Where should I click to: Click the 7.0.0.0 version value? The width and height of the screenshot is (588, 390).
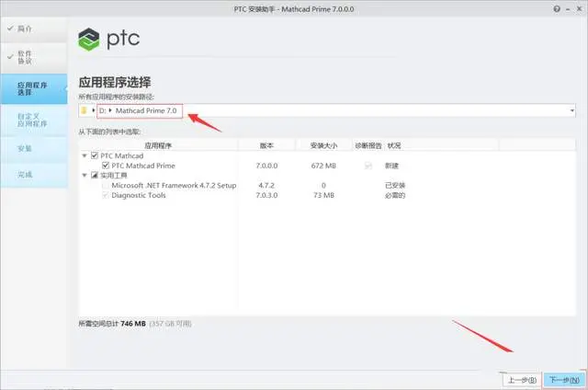[266, 166]
